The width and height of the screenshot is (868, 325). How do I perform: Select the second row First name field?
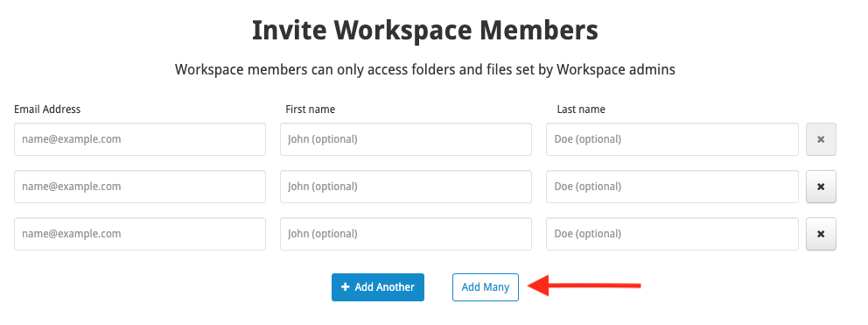tap(406, 187)
